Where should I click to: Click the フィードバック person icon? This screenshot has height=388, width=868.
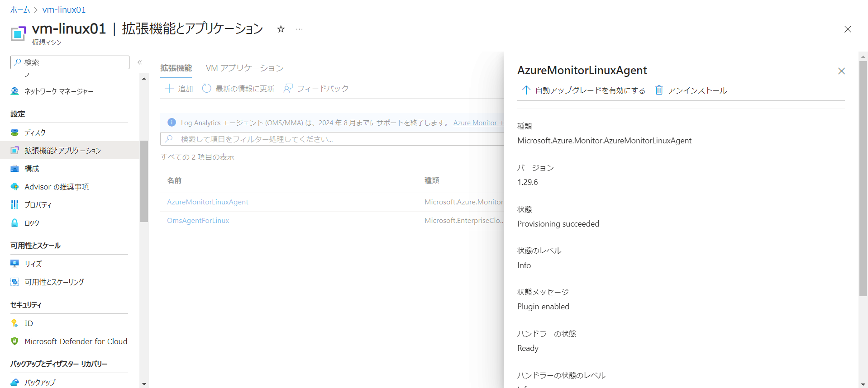coord(288,88)
